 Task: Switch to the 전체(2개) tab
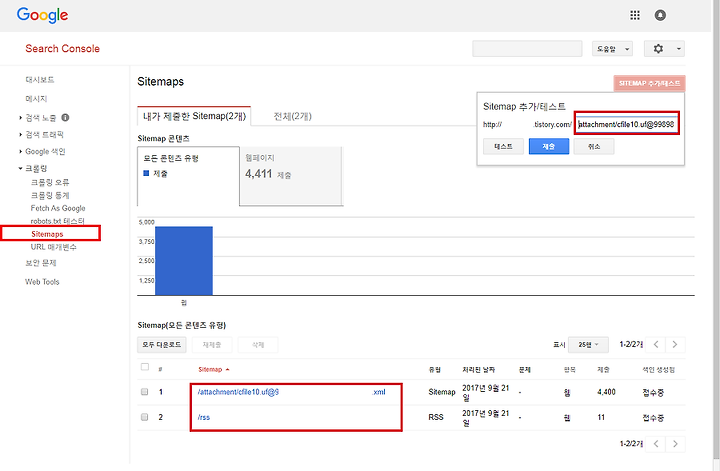(292, 116)
